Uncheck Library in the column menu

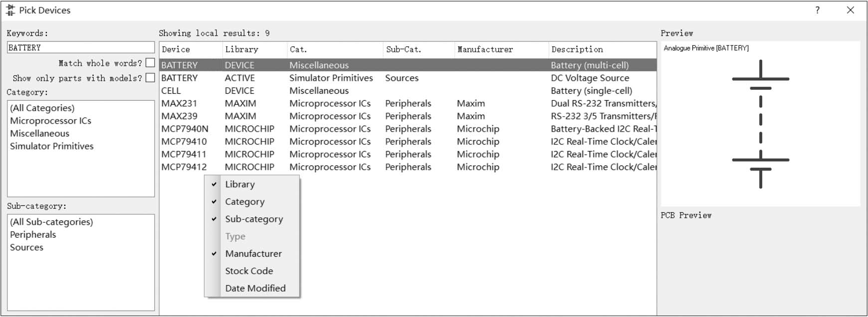coord(240,184)
